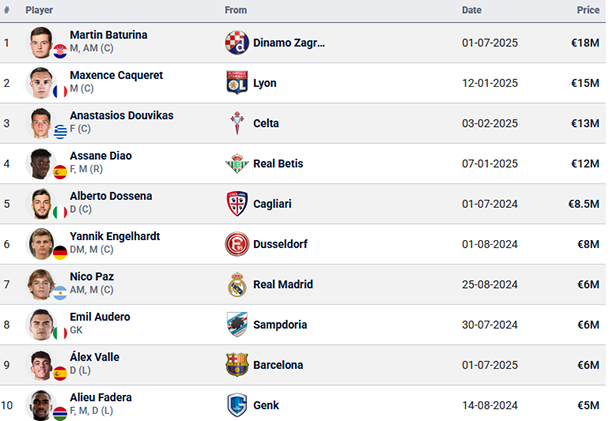Open the Real Madrid team link
The width and height of the screenshot is (612, 421).
click(x=283, y=284)
